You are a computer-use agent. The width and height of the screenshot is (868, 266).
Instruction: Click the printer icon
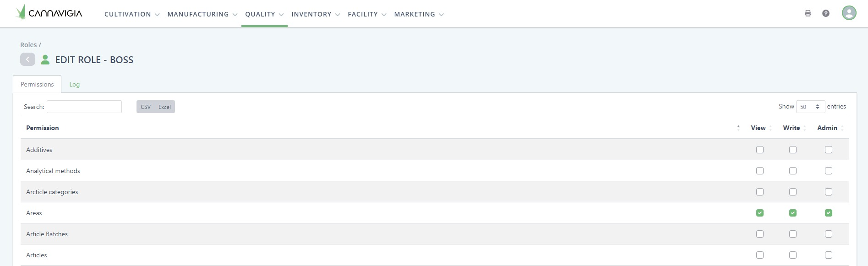(808, 13)
